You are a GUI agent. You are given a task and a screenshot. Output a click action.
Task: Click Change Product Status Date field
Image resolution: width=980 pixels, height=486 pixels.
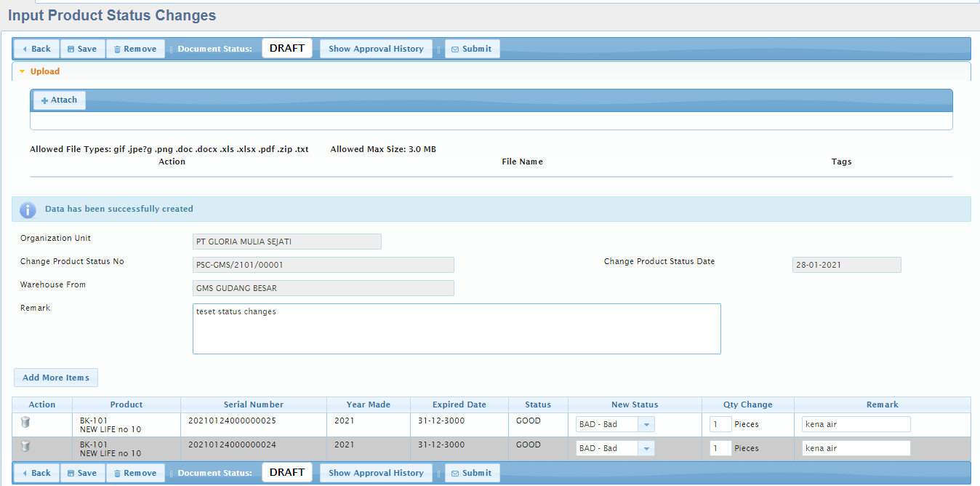click(x=847, y=265)
